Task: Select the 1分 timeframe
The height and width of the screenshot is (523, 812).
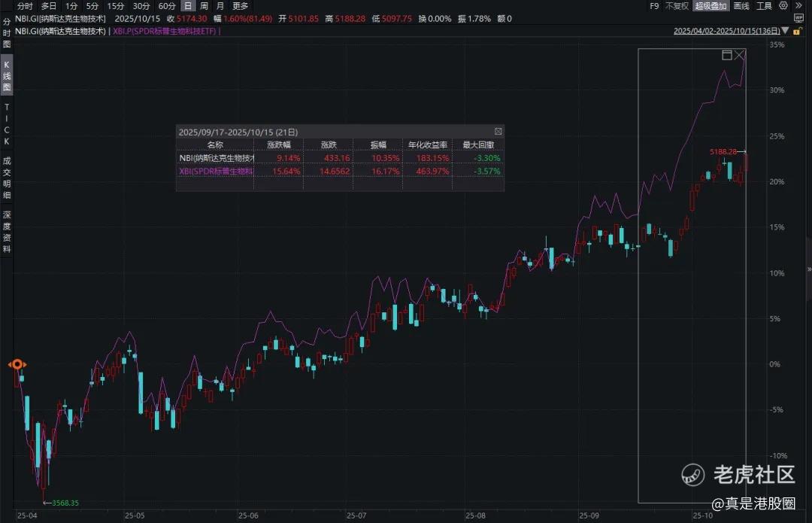Action: (71, 6)
